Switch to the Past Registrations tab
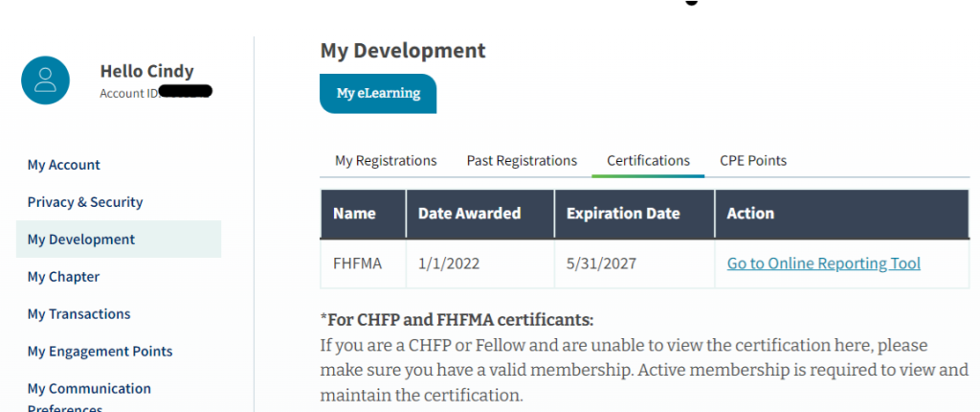The height and width of the screenshot is (412, 980). (x=522, y=161)
